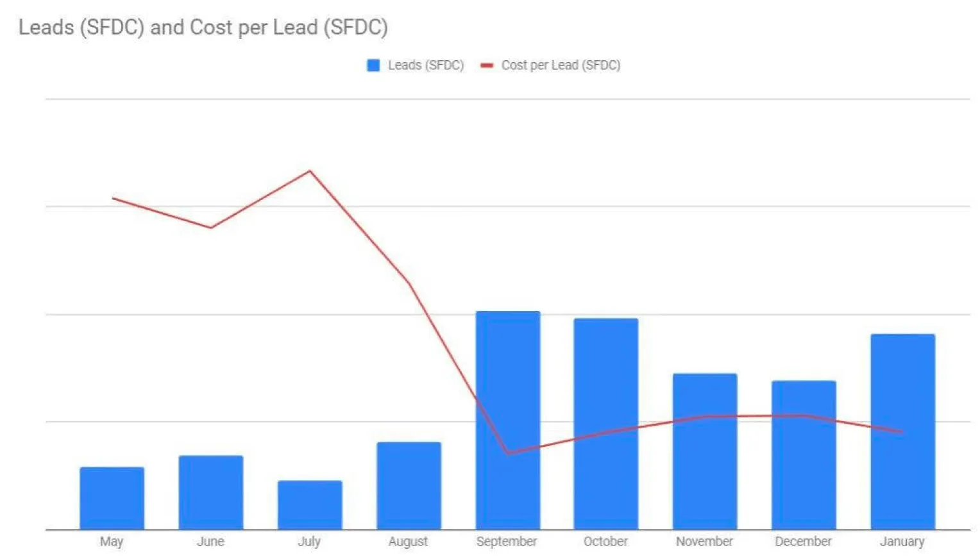
Task: Click the tallest point on the cost line
Action: tap(309, 171)
